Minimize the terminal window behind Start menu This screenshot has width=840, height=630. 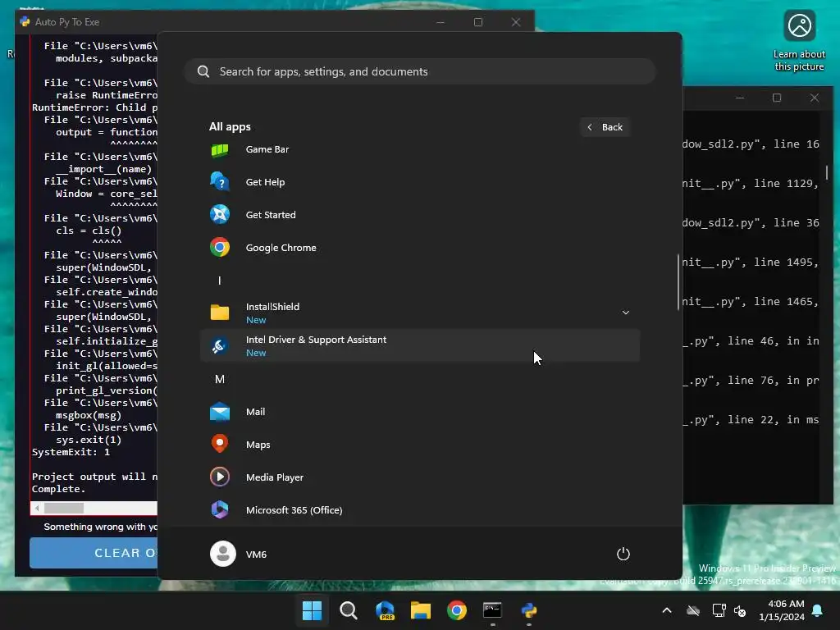(x=740, y=98)
